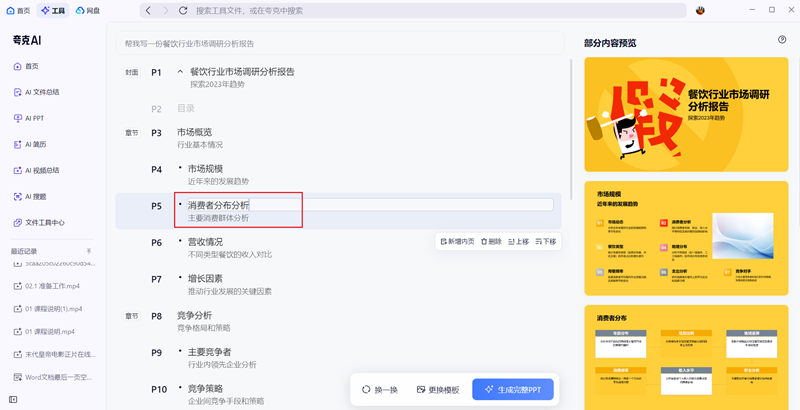Screen dimensions: 800x410
Task: Click the outline list vertical scrollbar
Action: 571,129
